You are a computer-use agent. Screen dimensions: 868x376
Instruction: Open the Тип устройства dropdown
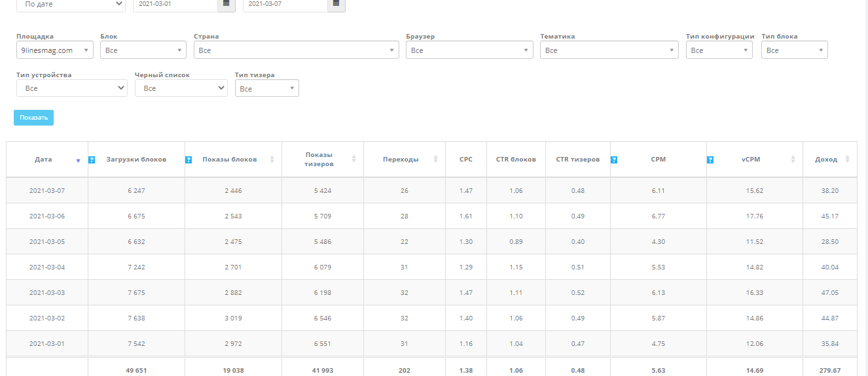(x=72, y=88)
